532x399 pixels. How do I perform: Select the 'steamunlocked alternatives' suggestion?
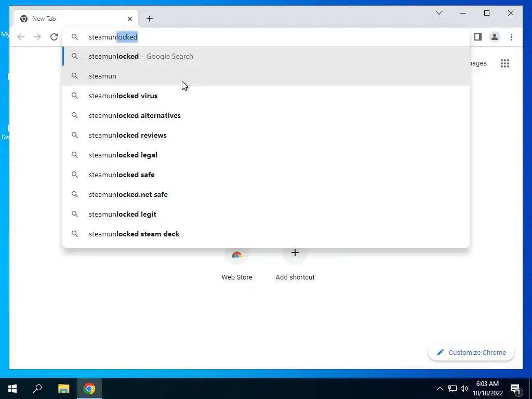tap(267, 115)
